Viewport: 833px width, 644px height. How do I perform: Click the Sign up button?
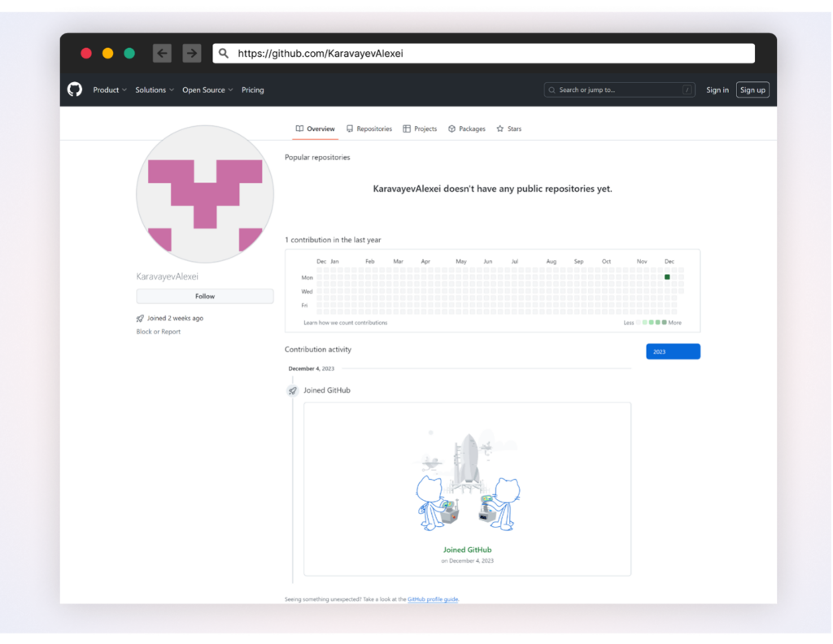pos(752,89)
